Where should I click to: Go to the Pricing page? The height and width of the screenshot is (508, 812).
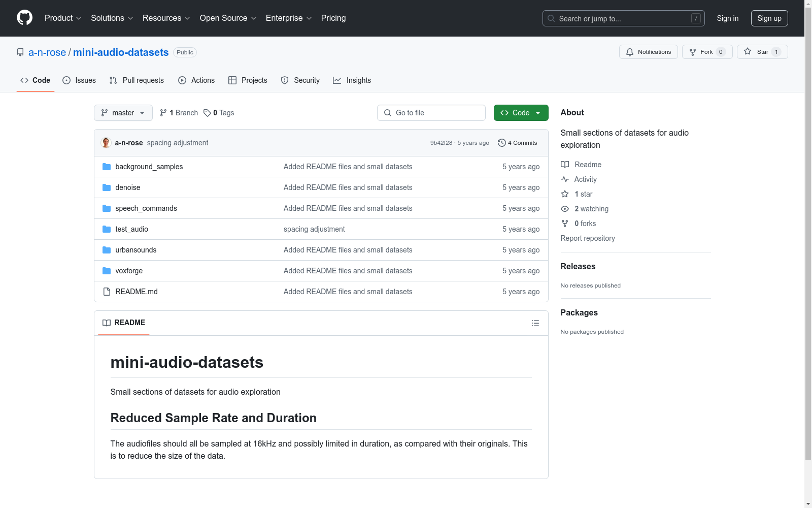pos(333,18)
